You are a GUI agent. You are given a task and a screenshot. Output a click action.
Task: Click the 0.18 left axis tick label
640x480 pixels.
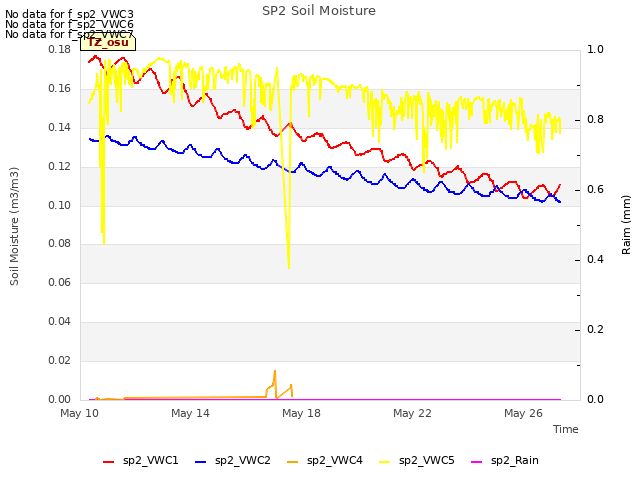[60, 49]
